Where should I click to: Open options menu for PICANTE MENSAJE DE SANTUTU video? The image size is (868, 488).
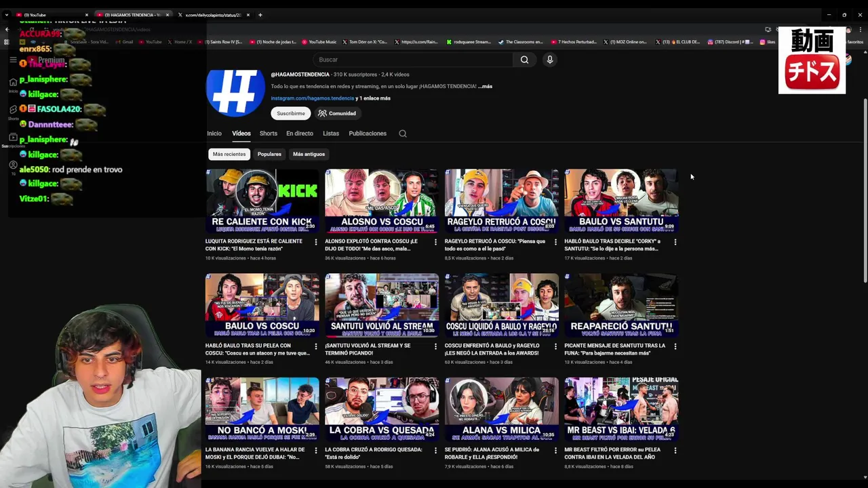[x=675, y=346]
